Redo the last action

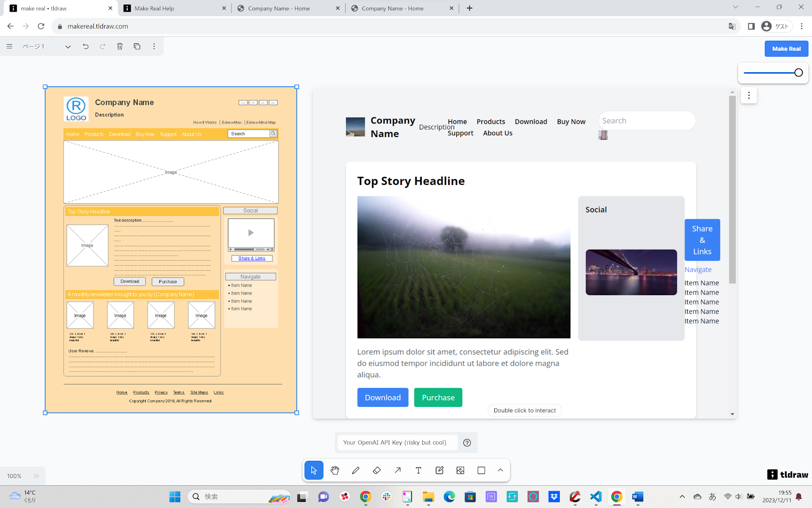pos(103,46)
